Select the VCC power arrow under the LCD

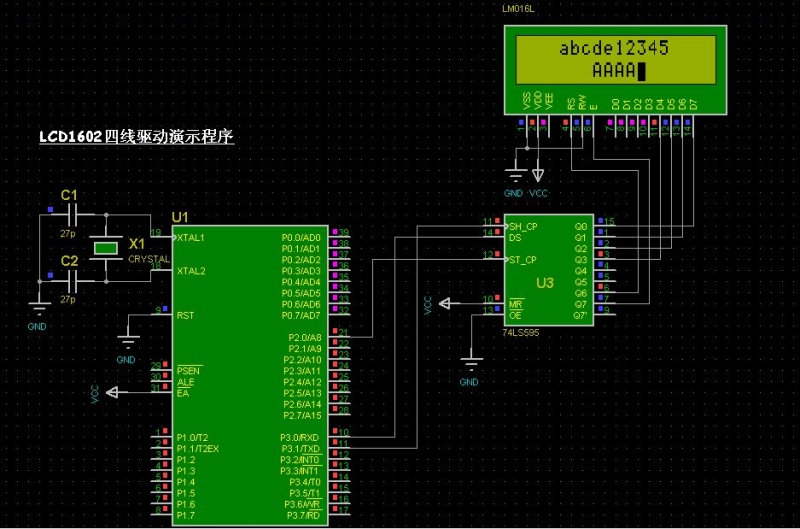(538, 175)
